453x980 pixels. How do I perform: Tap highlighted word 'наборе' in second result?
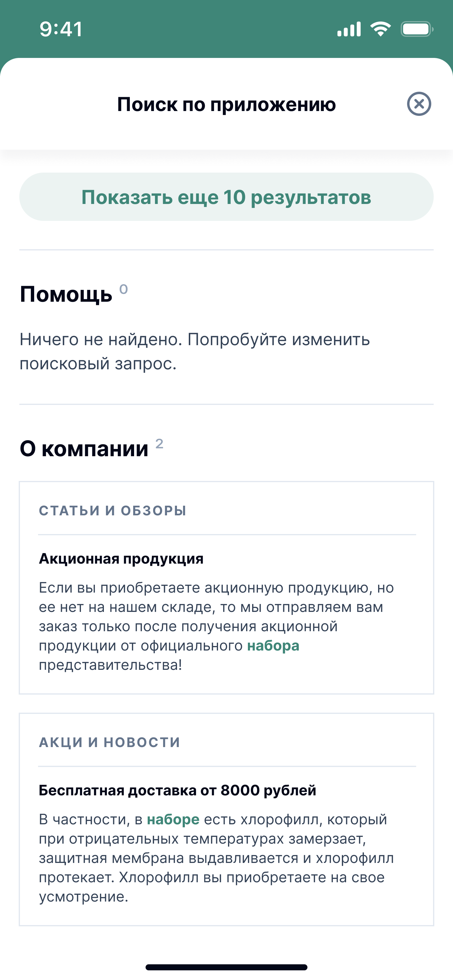click(173, 819)
